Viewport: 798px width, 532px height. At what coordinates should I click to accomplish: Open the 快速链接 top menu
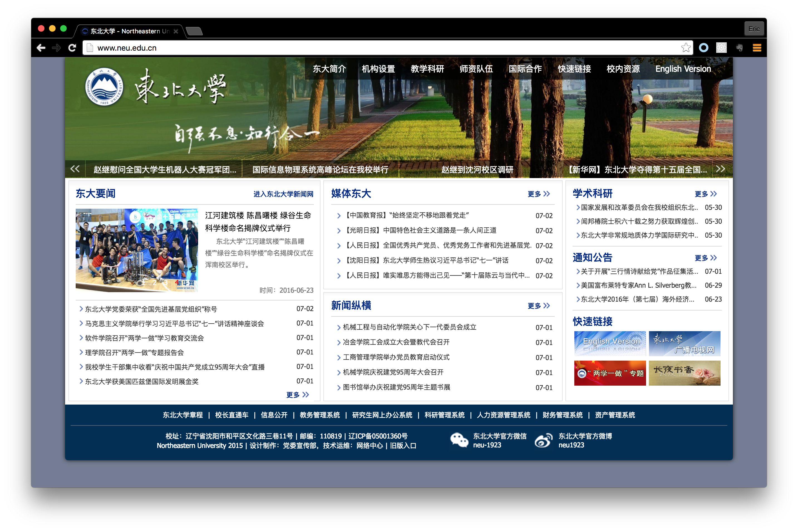click(x=574, y=69)
